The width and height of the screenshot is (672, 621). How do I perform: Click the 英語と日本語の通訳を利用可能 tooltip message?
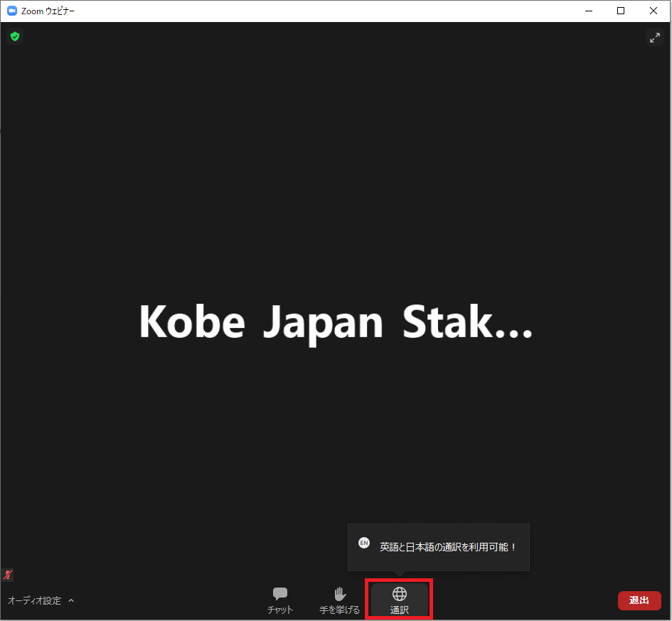point(448,547)
